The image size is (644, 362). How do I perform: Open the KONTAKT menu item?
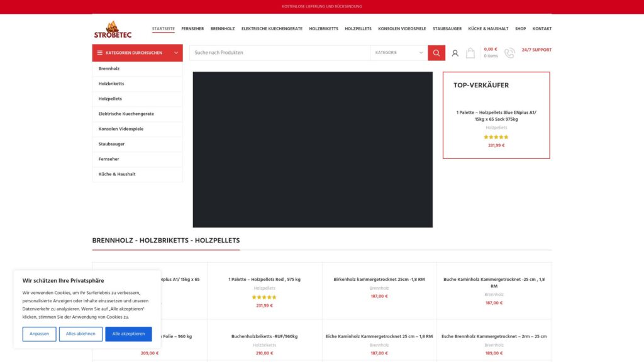click(542, 28)
